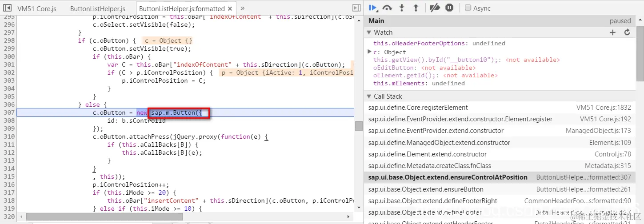Show more open file tabs
The height and width of the screenshot is (224, 644).
click(x=242, y=8)
